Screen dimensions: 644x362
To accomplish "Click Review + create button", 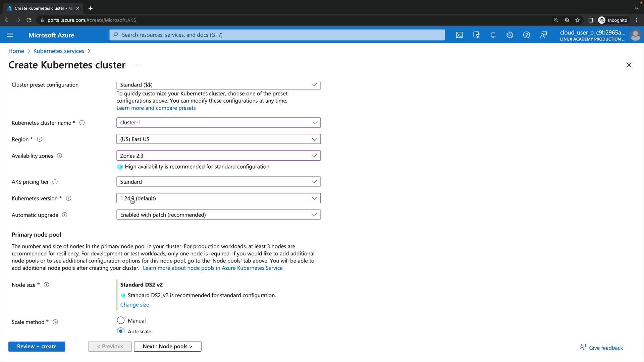I will tap(37, 347).
